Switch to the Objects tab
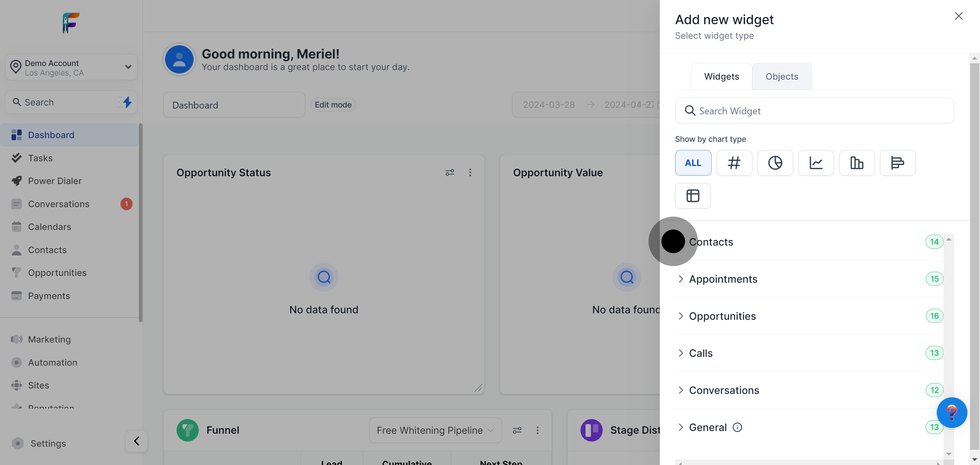Image resolution: width=980 pixels, height=465 pixels. click(781, 77)
